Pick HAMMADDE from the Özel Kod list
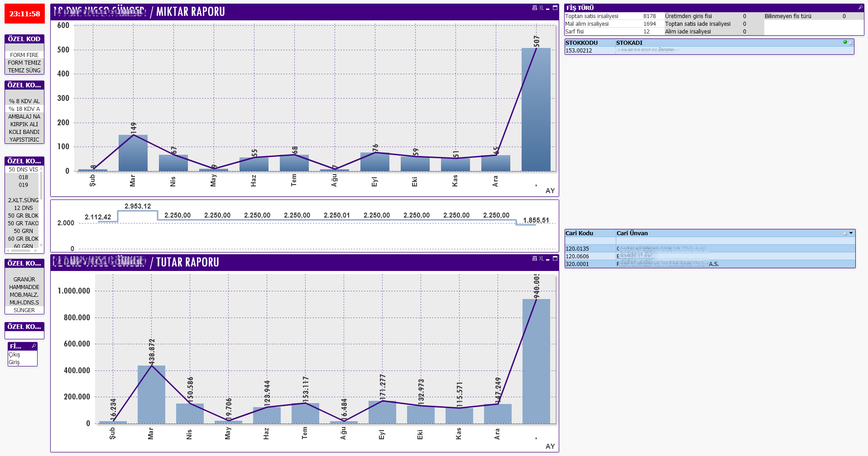The width and height of the screenshot is (868, 456). [24, 287]
